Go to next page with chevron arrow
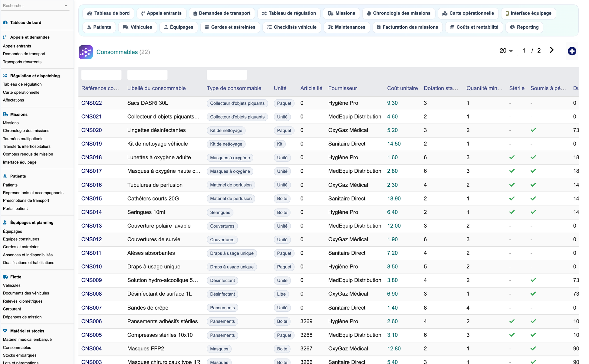589x364 pixels. [552, 50]
